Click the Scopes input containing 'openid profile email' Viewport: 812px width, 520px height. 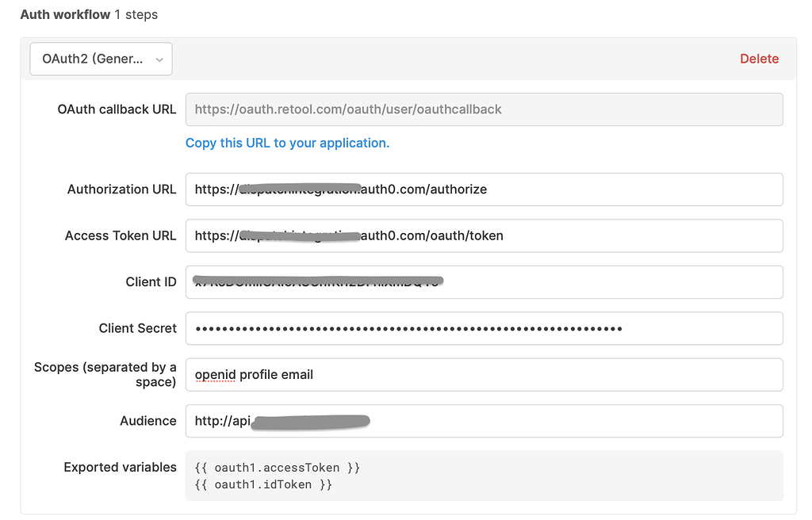coord(484,374)
